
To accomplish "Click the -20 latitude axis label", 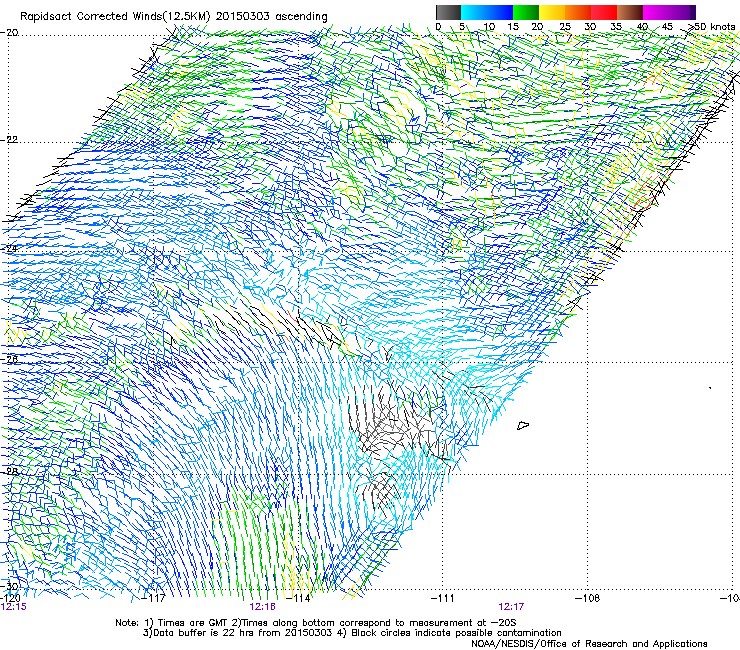I will (x=9, y=33).
